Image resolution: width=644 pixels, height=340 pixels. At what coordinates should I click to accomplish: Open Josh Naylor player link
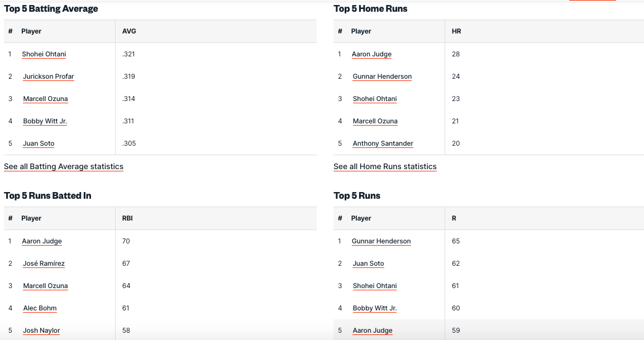click(41, 331)
